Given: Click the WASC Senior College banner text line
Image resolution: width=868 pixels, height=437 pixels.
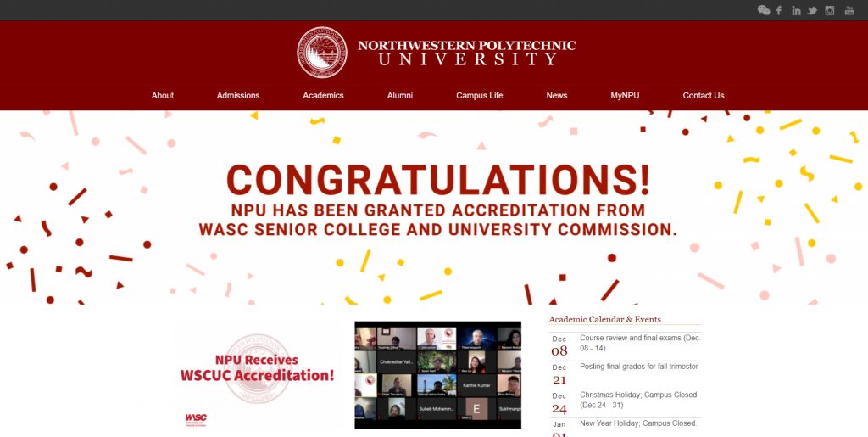Looking at the screenshot, I should pos(438,229).
